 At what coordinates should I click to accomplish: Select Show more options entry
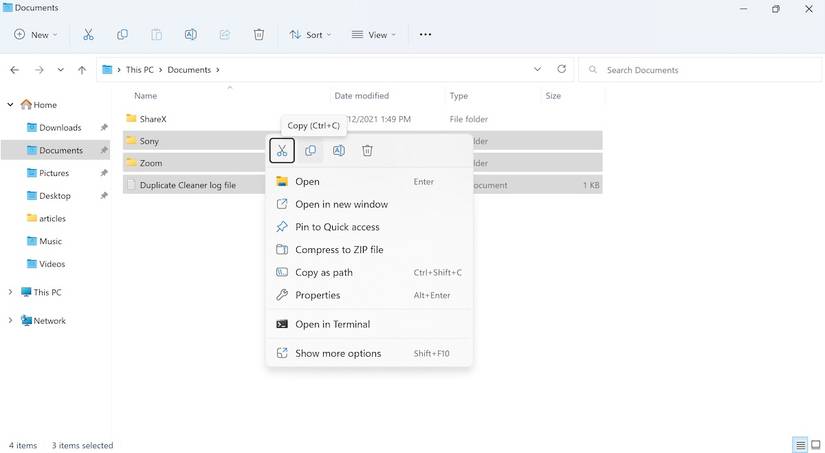(x=338, y=353)
